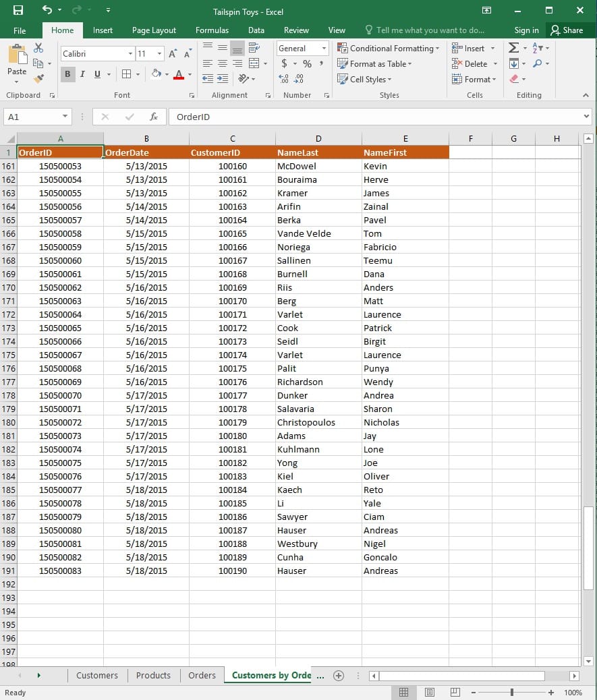Toggle Wrap Text in Alignment group
Image resolution: width=597 pixels, height=700 pixels.
pos(254,48)
